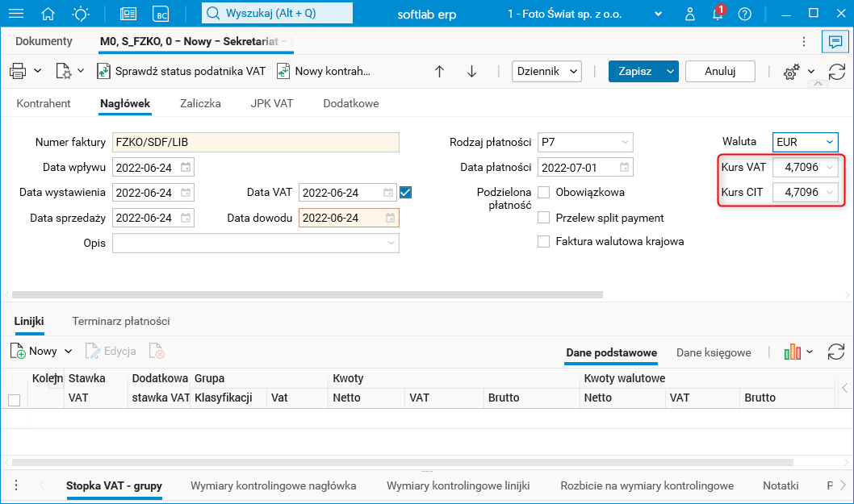Switch to the JPK VAT tab
Image resolution: width=854 pixels, height=504 pixels.
pos(271,103)
